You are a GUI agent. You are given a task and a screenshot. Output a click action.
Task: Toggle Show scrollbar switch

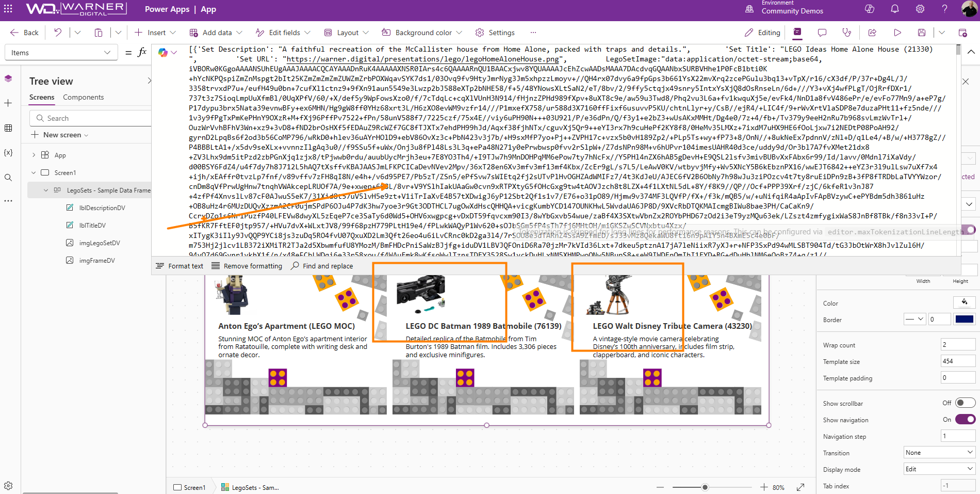point(965,403)
